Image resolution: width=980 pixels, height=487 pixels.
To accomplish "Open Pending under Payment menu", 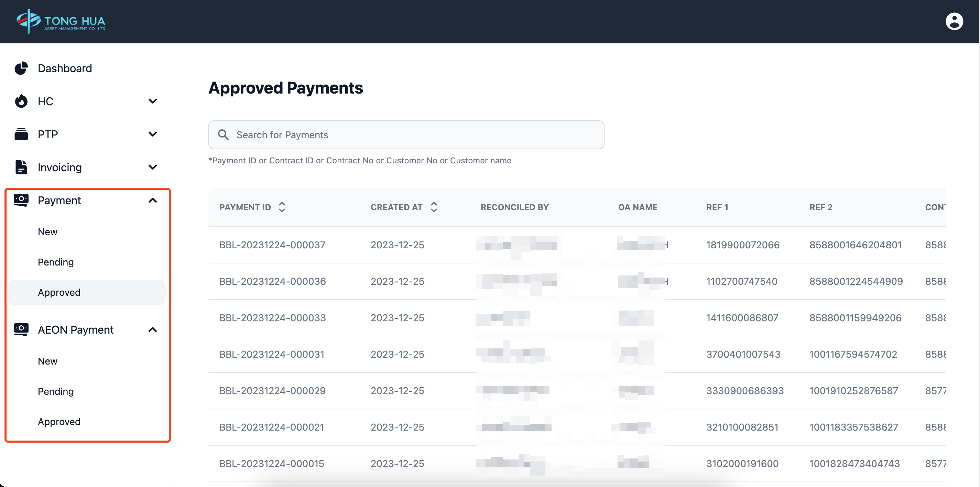I will [x=56, y=262].
